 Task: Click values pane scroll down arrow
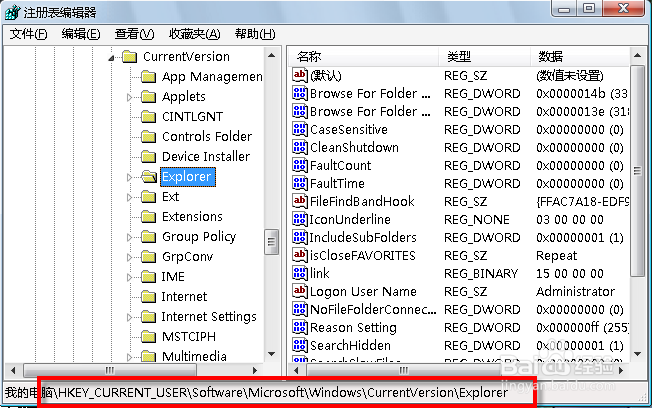click(x=637, y=354)
